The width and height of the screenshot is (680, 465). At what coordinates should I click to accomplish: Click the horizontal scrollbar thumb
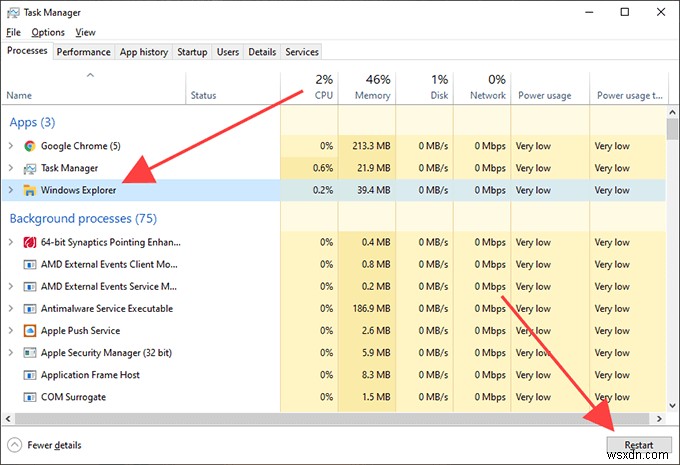(332, 419)
